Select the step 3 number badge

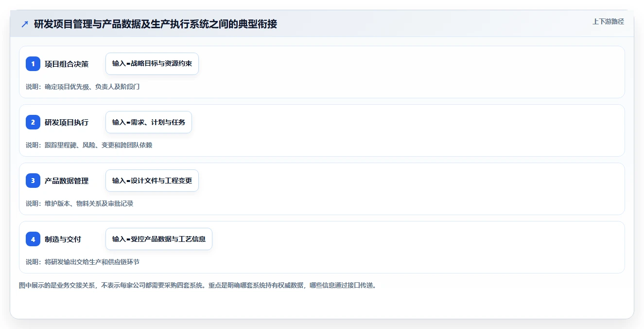33,181
